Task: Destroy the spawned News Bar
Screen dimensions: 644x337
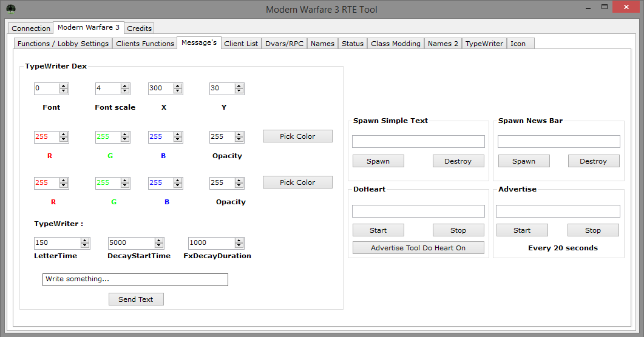Action: pos(593,161)
